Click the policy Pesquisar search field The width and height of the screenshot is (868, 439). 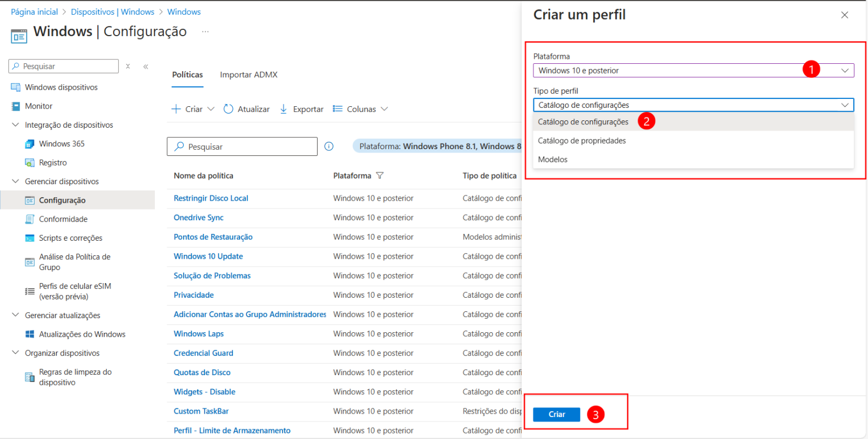pos(242,146)
